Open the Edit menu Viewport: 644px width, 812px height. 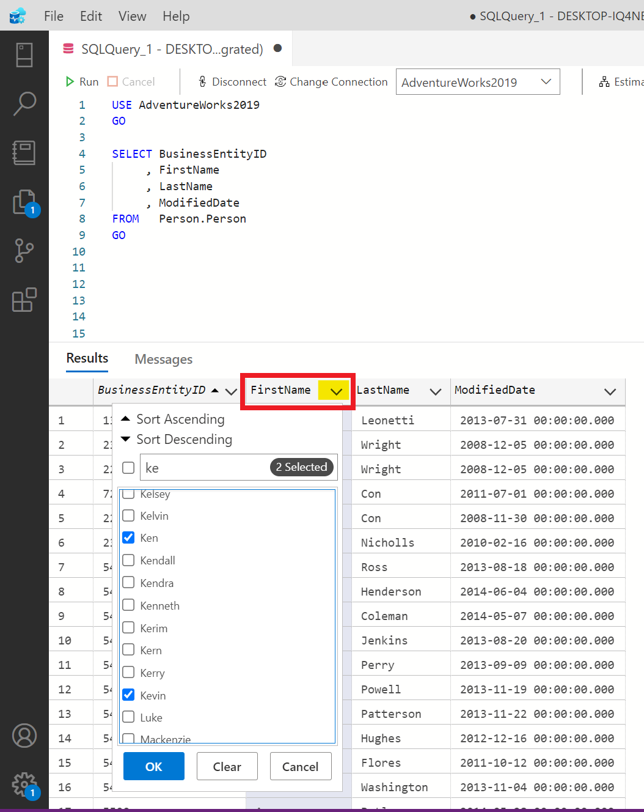pyautogui.click(x=91, y=16)
